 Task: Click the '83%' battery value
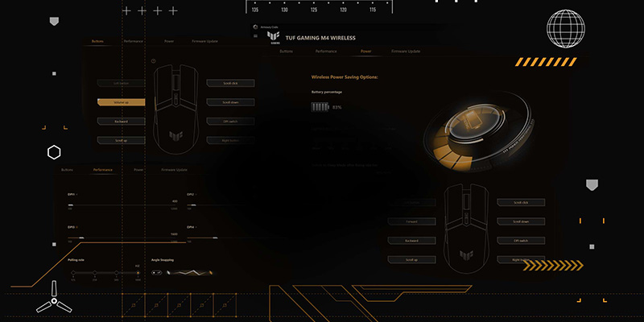[x=336, y=107]
